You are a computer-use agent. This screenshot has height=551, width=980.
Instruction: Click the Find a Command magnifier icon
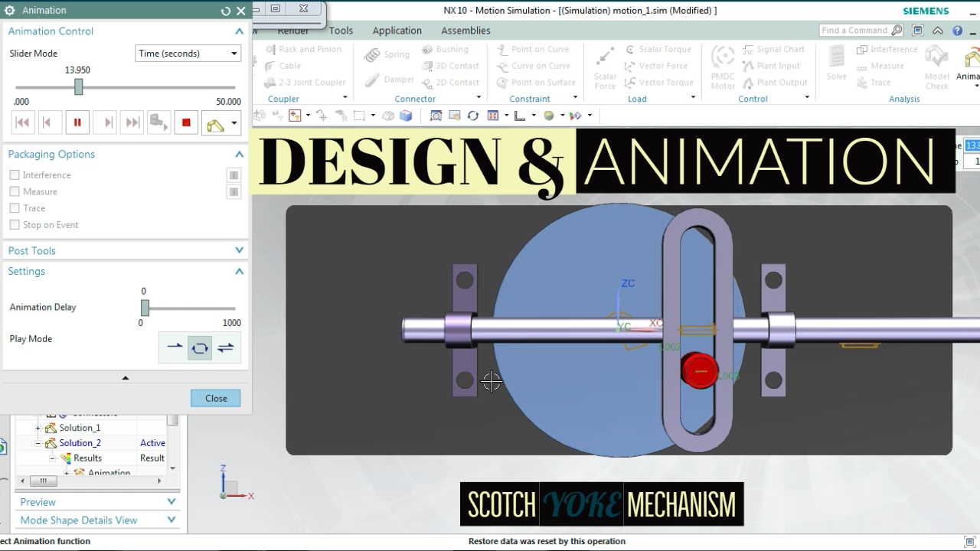897,31
